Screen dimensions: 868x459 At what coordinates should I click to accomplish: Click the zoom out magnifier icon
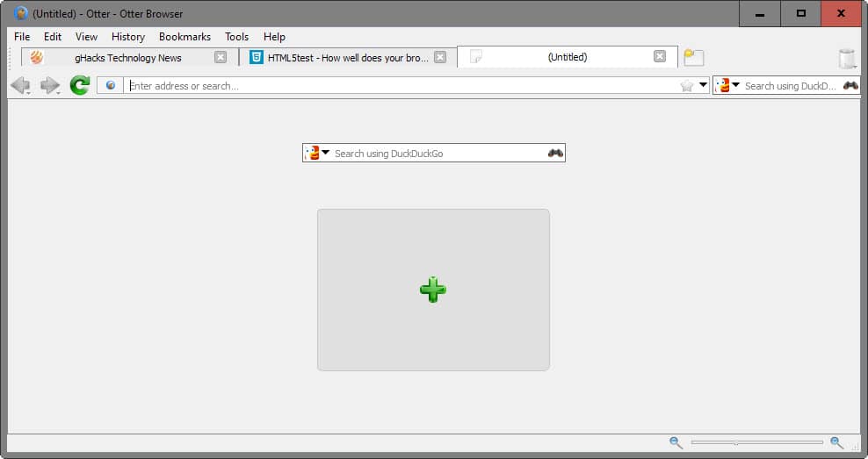675,443
